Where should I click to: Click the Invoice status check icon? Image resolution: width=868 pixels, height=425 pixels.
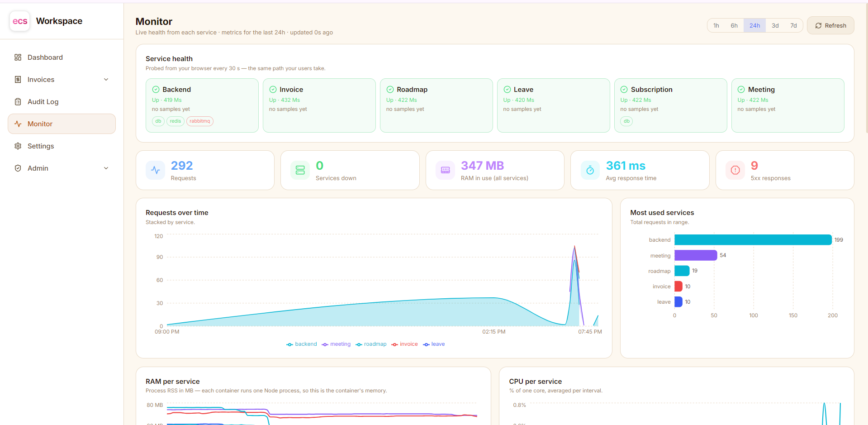(x=273, y=90)
